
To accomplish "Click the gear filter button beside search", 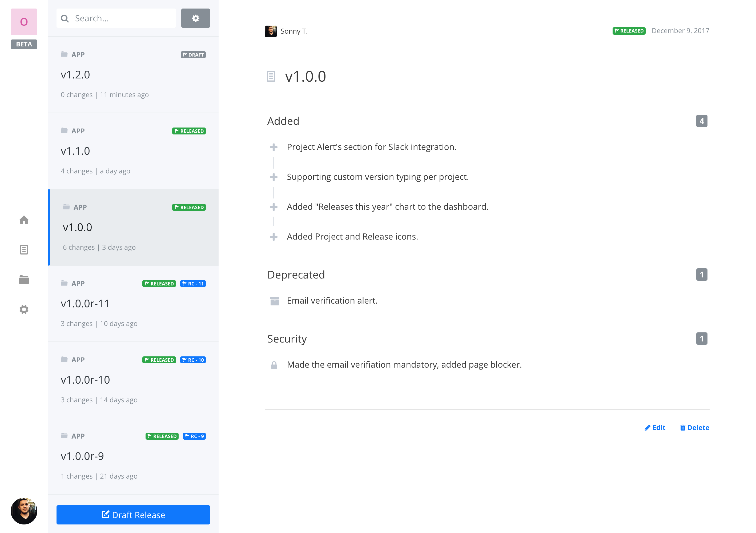I will tap(195, 18).
